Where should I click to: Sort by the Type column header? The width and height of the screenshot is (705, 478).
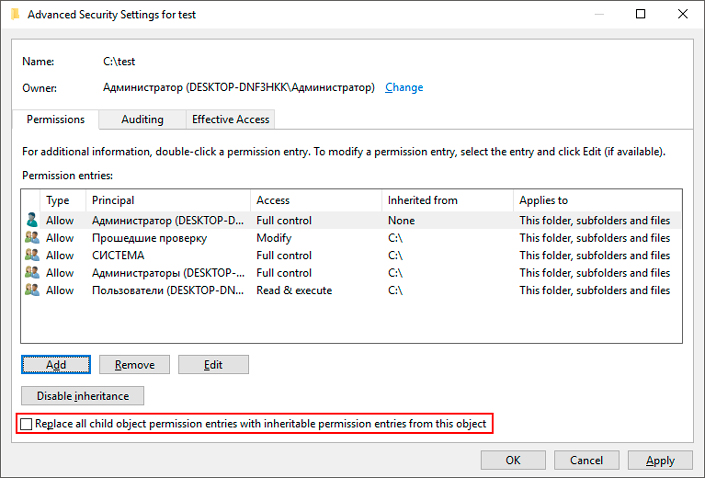click(63, 200)
